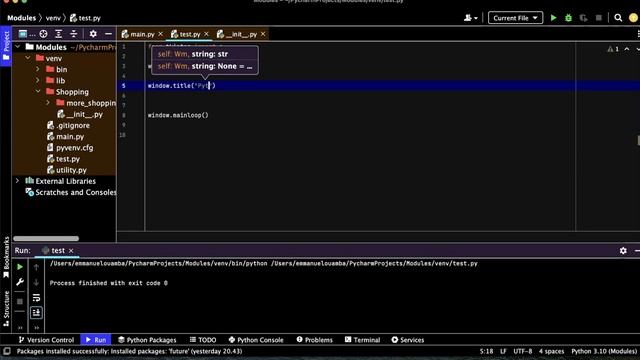Rerun test with green play in Run panel
Screen dimensions: 640x360
pos(20,267)
